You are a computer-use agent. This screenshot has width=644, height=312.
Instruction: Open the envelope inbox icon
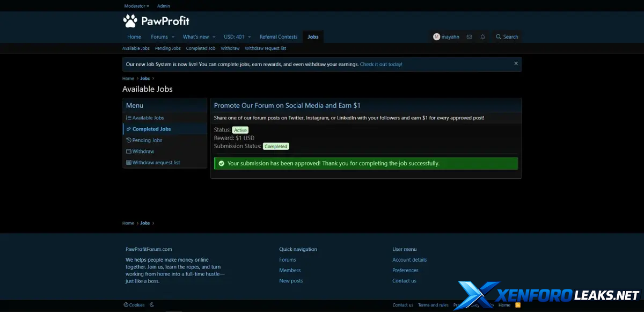pyautogui.click(x=469, y=37)
